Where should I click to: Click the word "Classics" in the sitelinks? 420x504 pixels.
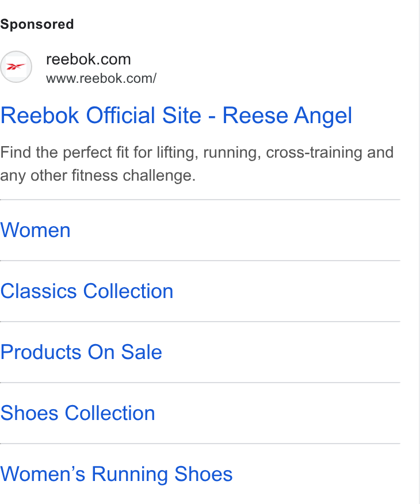pyautogui.click(x=39, y=291)
